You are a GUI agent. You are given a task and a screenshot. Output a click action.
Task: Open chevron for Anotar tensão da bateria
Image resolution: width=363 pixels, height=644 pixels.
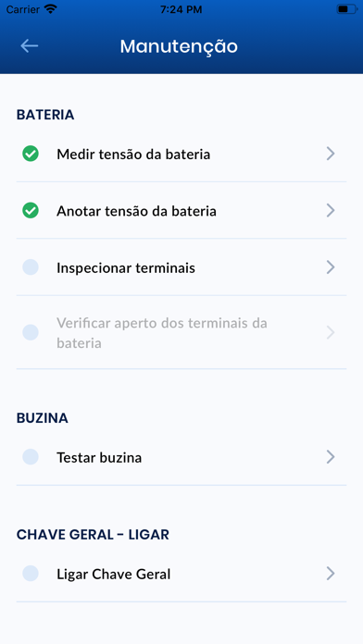click(331, 211)
